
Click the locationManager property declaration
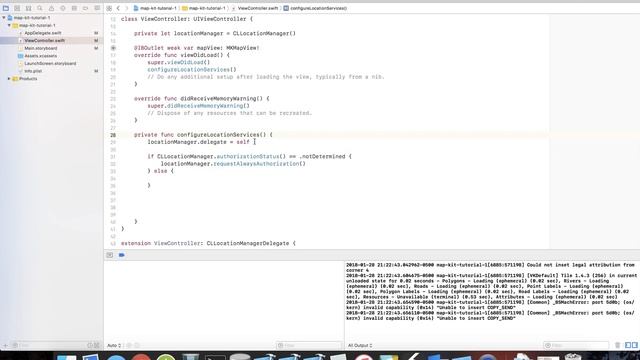(x=215, y=33)
